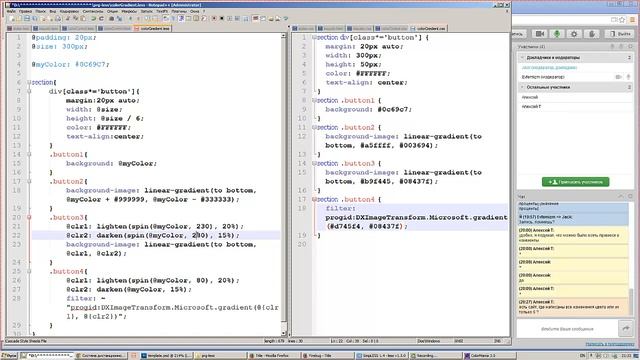Bookmark the page with the browser star icon
Viewport: 640px width, 360px height.
coord(622,20)
